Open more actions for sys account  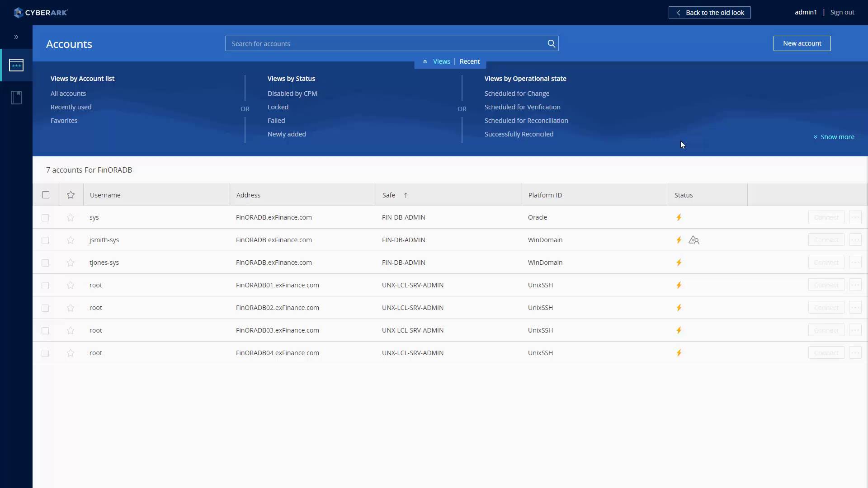point(855,217)
